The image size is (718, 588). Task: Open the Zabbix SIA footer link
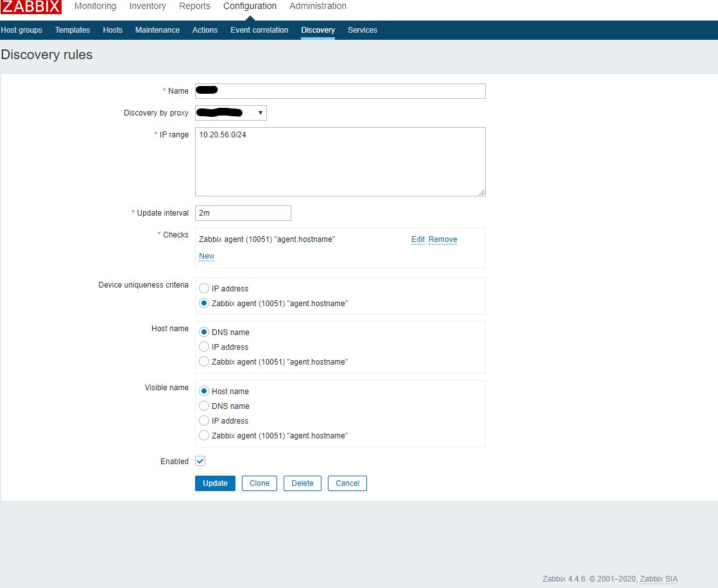[658, 579]
